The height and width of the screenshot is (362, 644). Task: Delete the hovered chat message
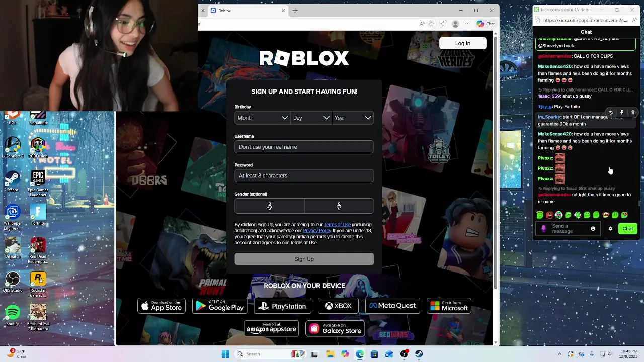pos(633,113)
